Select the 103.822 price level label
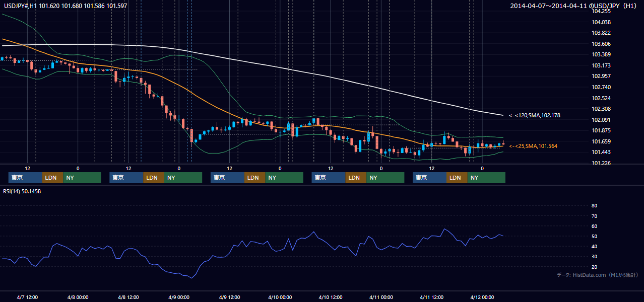 point(601,33)
